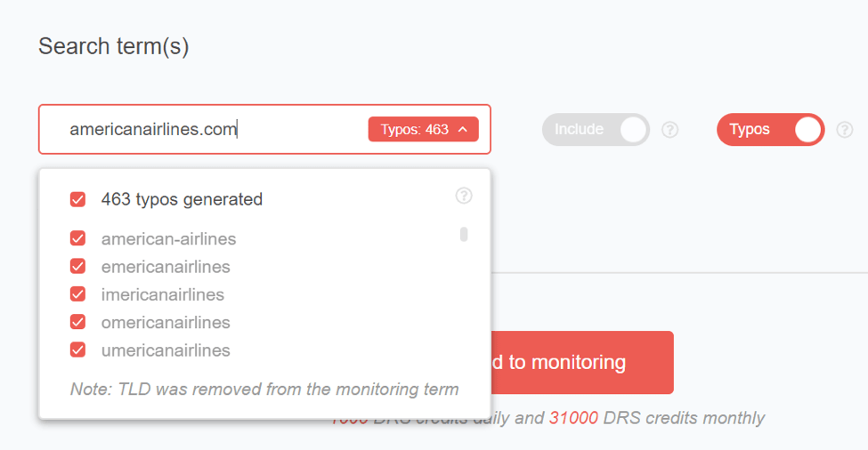Toggle the Include switch

(x=596, y=129)
